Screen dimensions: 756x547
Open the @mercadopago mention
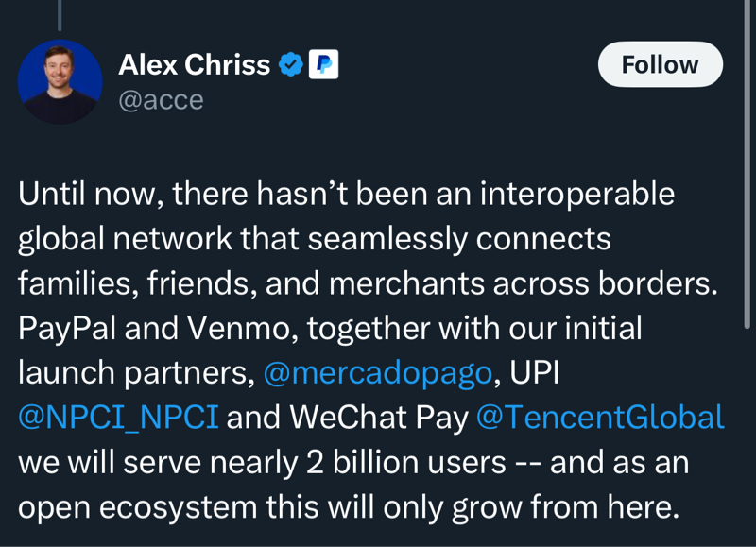[377, 372]
